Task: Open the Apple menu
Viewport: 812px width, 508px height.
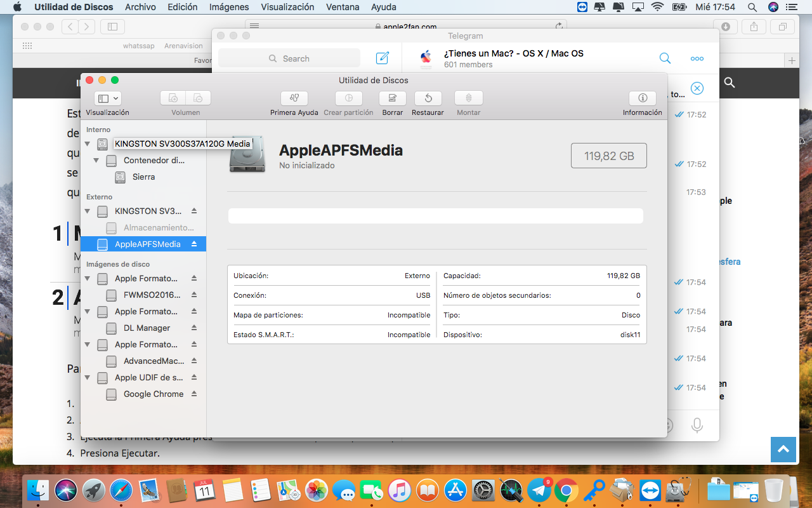Action: tap(17, 7)
